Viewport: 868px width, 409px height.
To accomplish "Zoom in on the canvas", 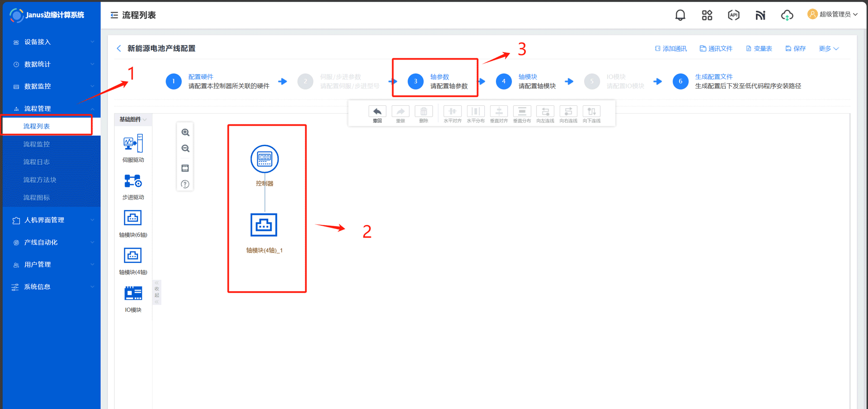I will [x=185, y=133].
